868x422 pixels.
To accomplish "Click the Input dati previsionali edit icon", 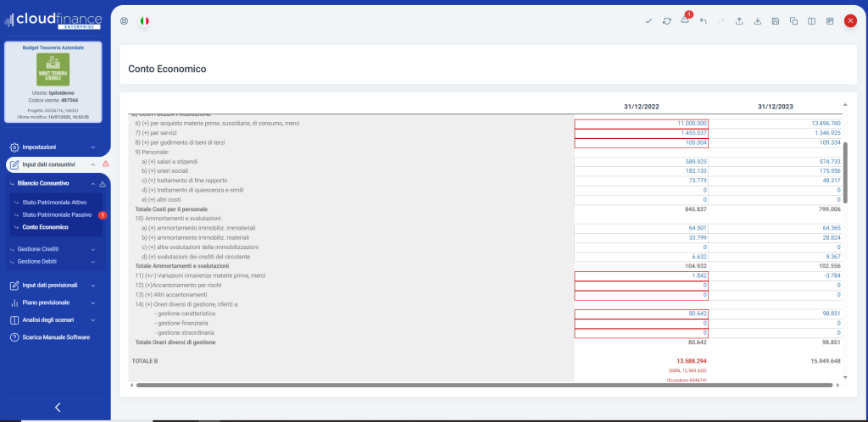I will coord(15,286).
